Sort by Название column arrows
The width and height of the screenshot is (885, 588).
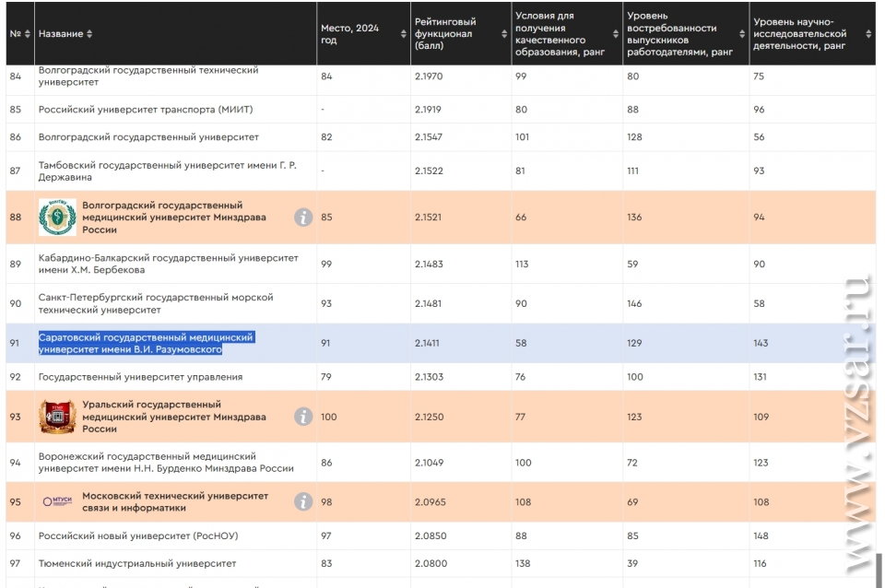89,34
